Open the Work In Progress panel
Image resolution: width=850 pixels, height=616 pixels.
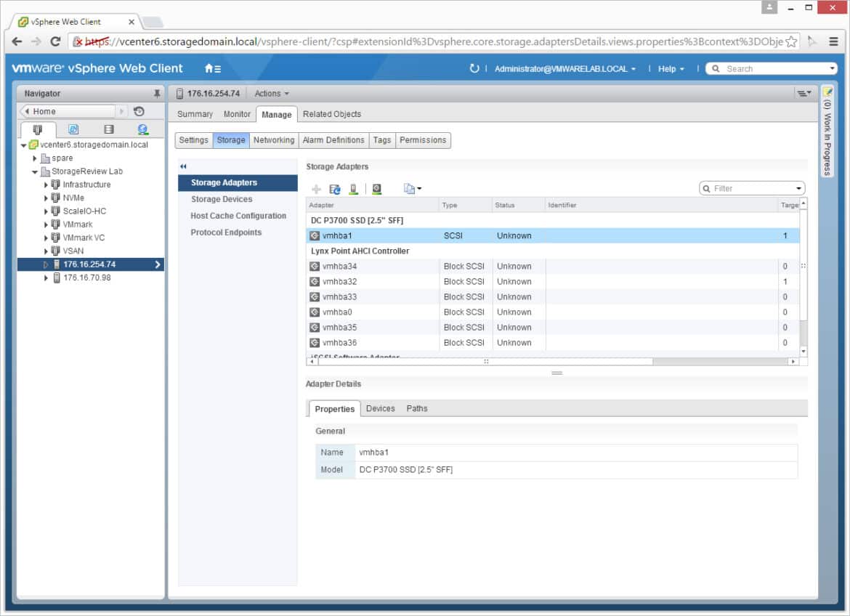(x=827, y=131)
